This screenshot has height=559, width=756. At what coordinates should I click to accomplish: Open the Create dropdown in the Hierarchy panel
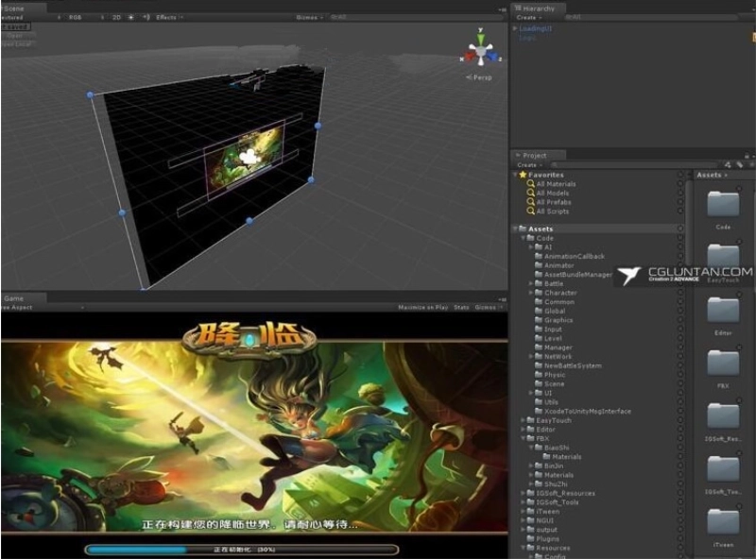(529, 17)
